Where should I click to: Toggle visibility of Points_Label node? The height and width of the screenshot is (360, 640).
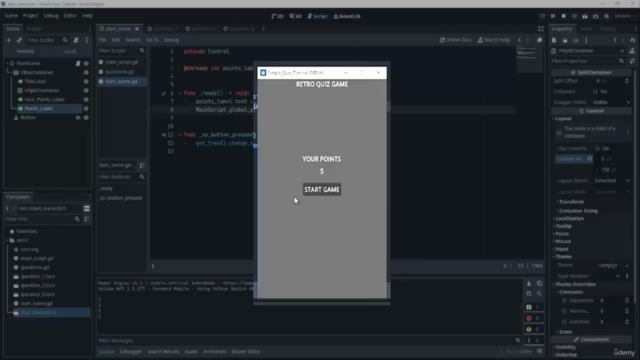(86, 108)
